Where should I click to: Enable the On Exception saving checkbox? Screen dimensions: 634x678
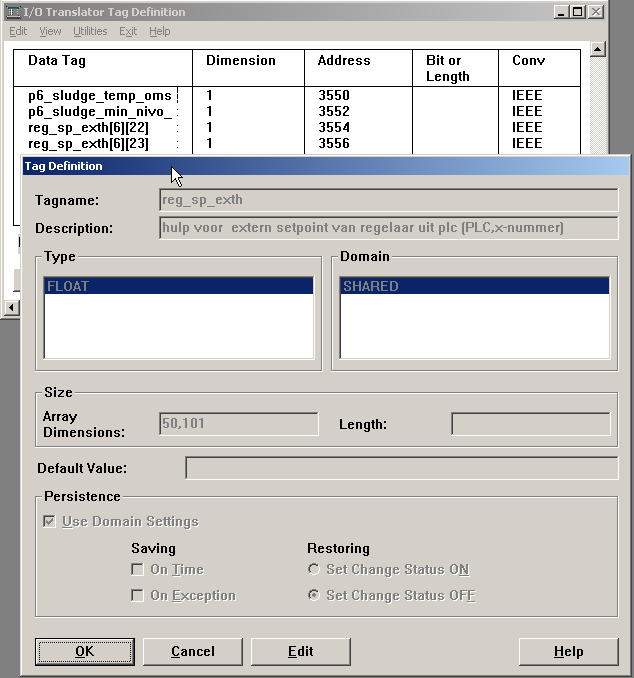[x=138, y=596]
